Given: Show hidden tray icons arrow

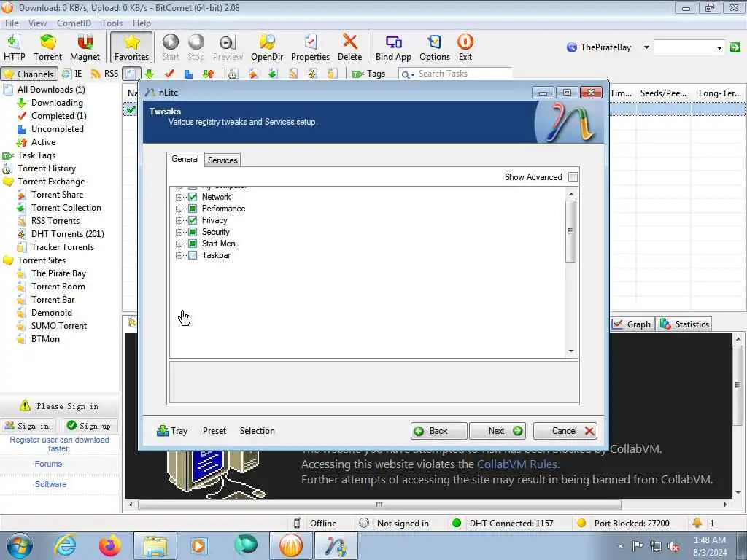Looking at the screenshot, I should coord(620,546).
